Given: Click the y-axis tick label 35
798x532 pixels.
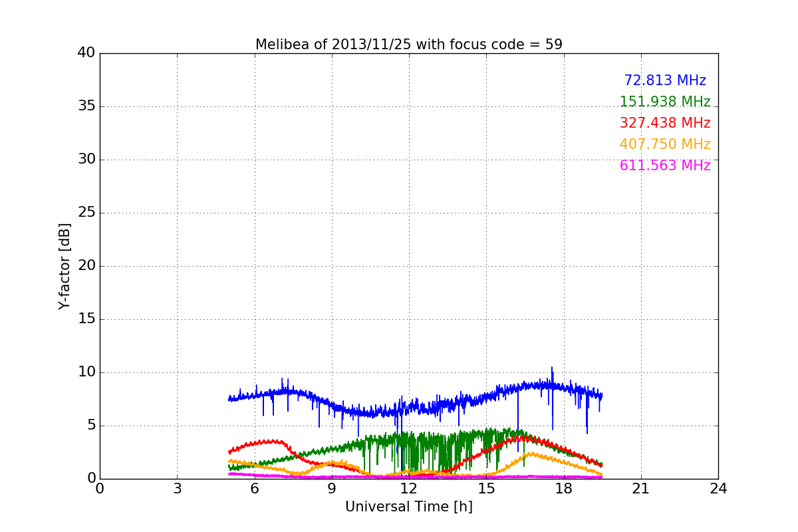Looking at the screenshot, I should [86, 106].
